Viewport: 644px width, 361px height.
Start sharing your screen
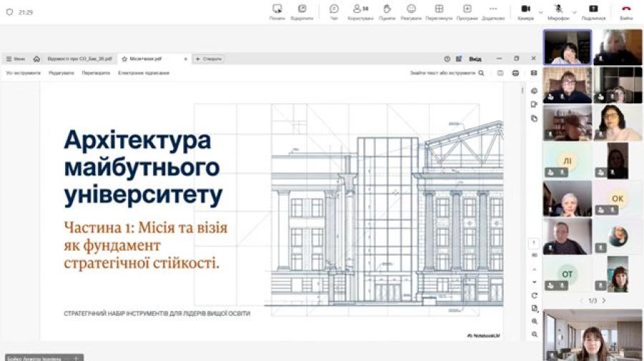[593, 12]
